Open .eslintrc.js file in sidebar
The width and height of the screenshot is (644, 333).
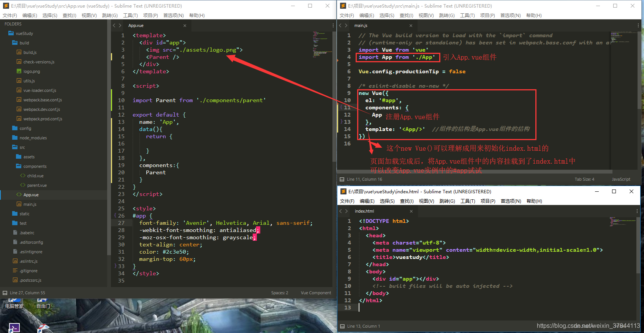[x=28, y=261]
